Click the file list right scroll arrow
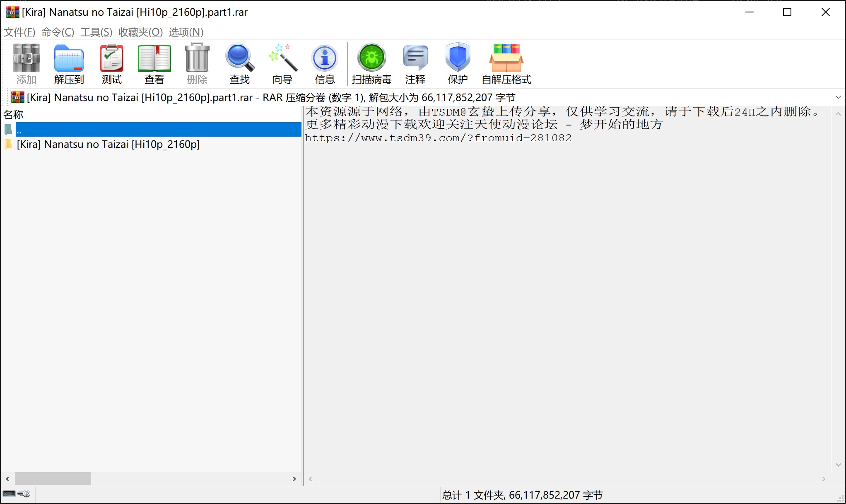Viewport: 846px width, 504px height. [294, 479]
